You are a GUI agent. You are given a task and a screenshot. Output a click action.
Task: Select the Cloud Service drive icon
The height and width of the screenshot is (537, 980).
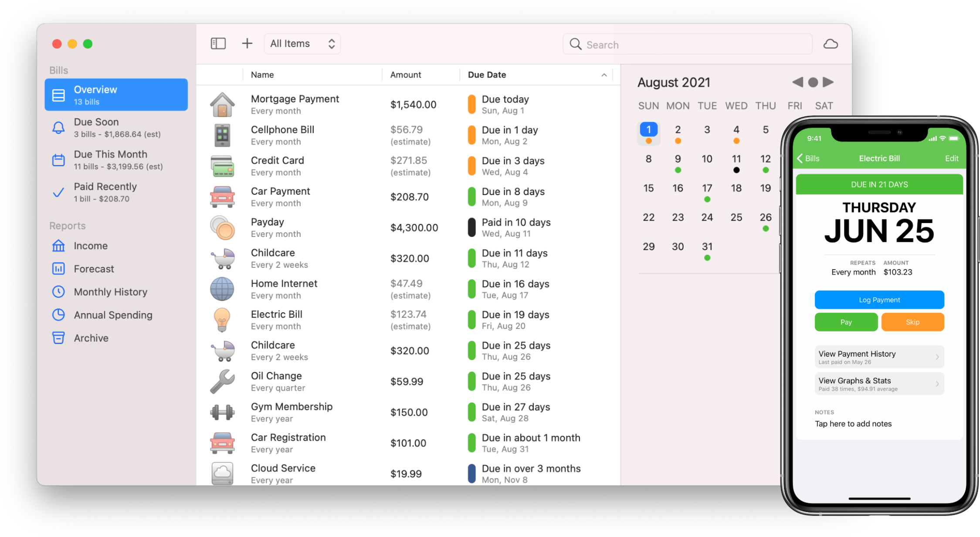pos(222,474)
